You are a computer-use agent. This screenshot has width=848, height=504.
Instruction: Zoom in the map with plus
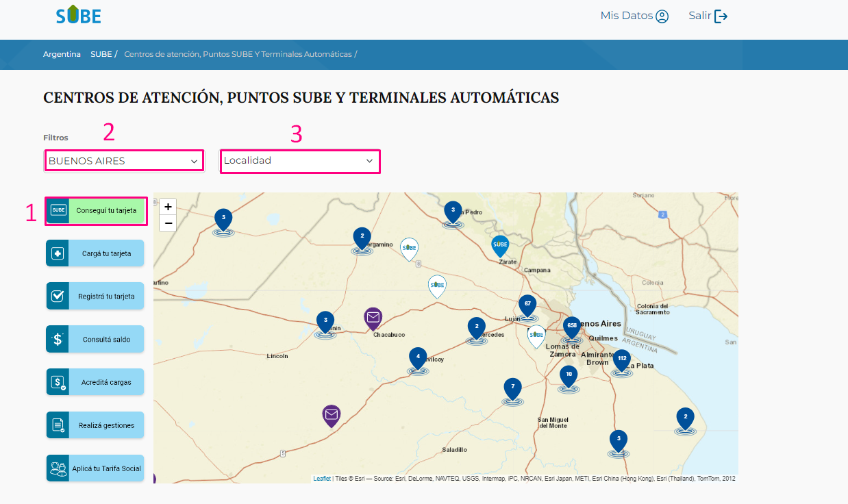click(168, 207)
